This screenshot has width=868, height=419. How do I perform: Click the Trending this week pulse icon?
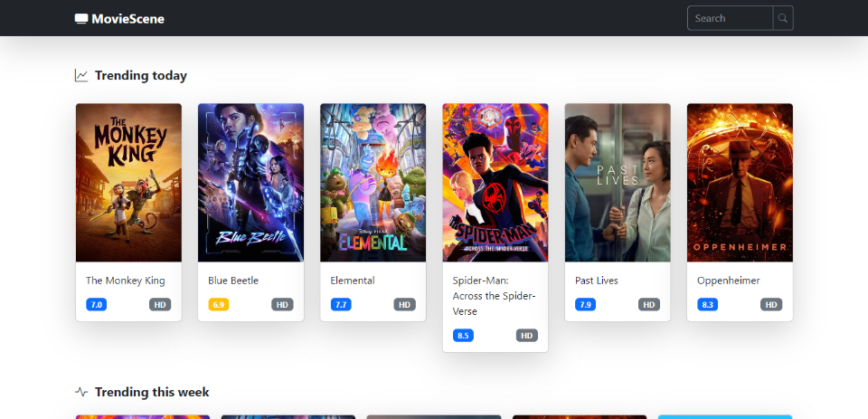click(81, 393)
